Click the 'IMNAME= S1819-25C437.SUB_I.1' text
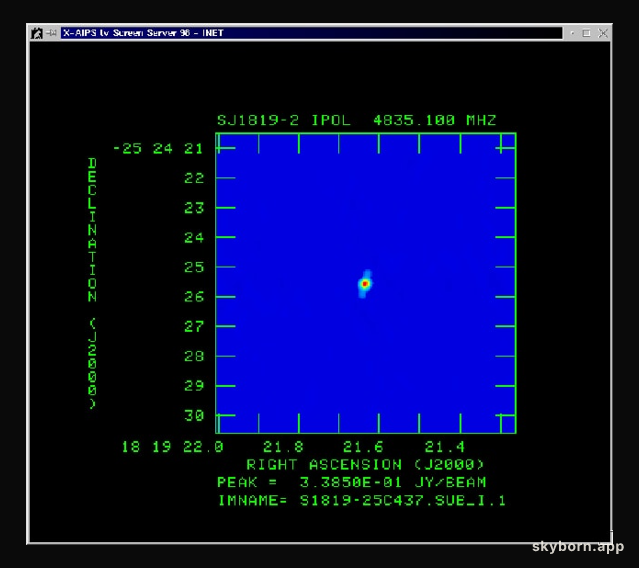 tap(362, 500)
